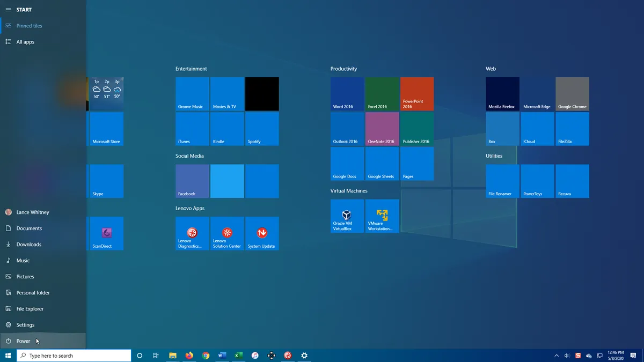
Task: Click the red S icon in the system tray
Action: coord(578,356)
